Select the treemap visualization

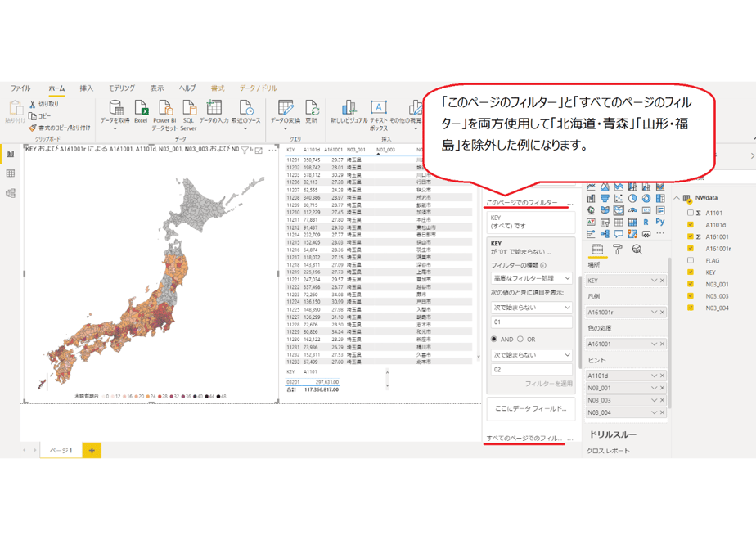(x=660, y=198)
